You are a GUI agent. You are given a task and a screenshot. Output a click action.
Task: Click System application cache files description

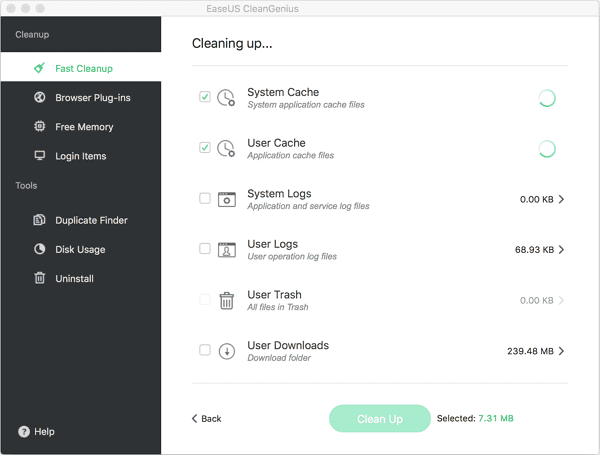coord(306,105)
